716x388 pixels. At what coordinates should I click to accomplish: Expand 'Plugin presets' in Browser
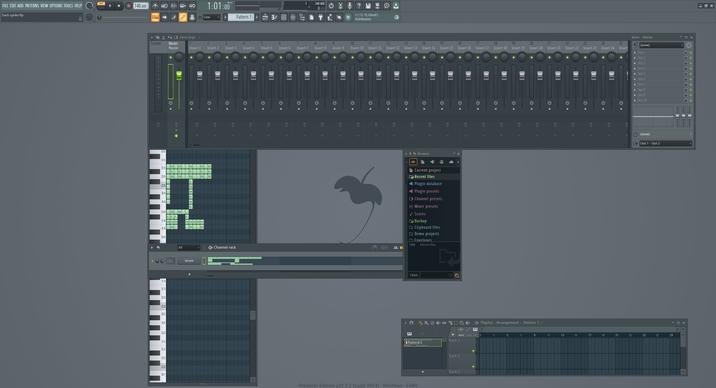[x=426, y=191]
